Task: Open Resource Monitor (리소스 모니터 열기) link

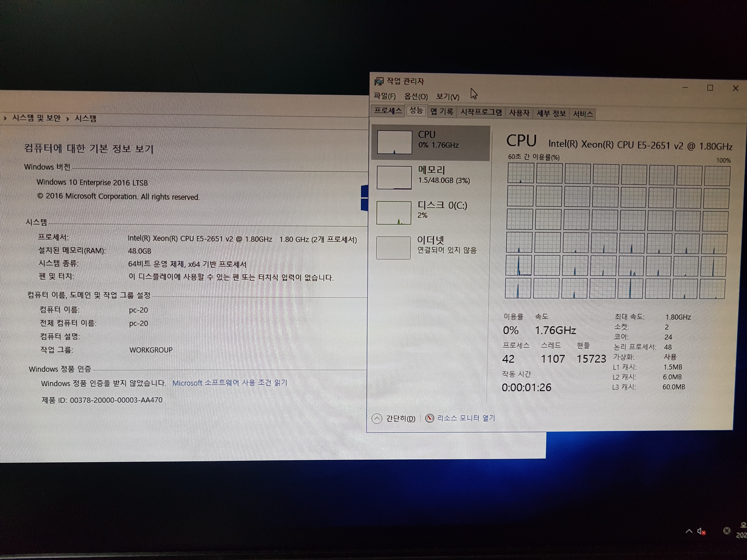Action: pos(466,418)
